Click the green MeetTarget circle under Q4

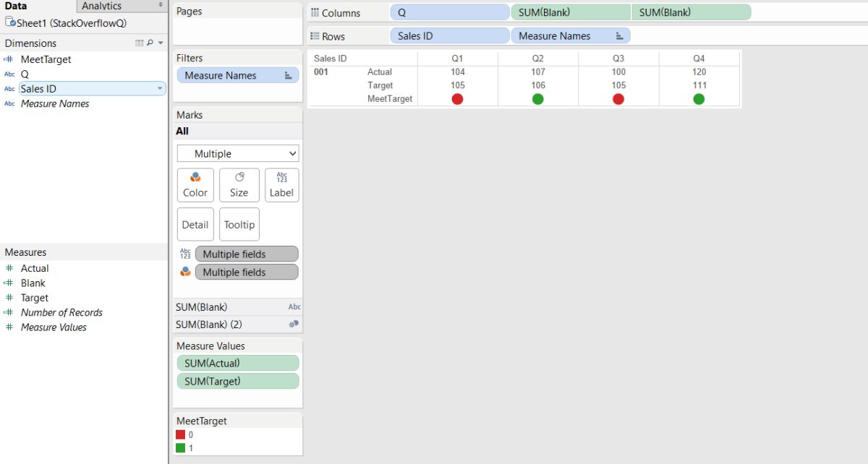click(x=699, y=99)
